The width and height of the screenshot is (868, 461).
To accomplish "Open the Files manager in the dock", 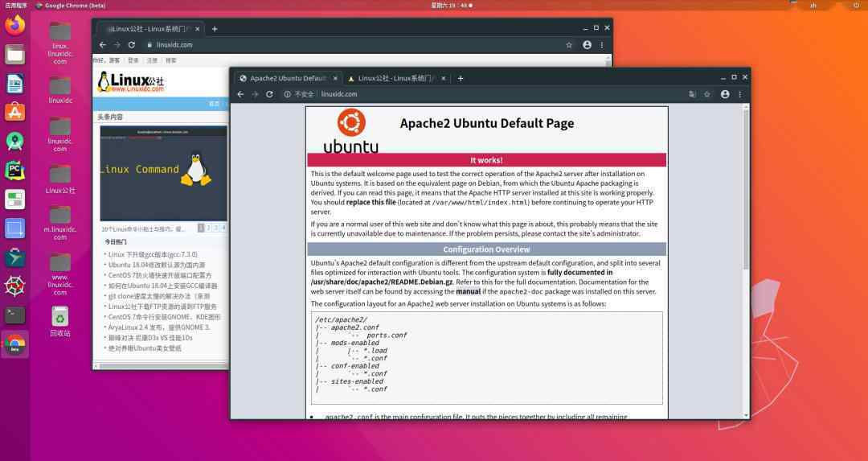I will [x=15, y=54].
